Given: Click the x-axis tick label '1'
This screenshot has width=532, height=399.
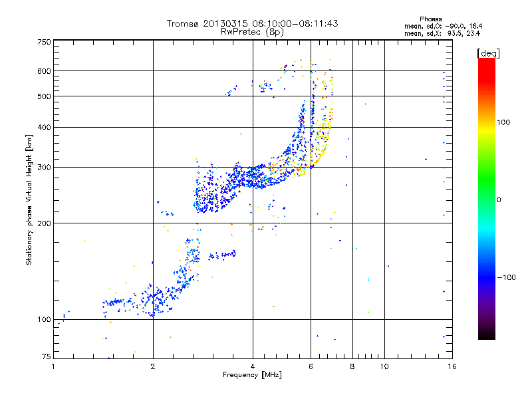Looking at the screenshot, I should pyautogui.click(x=53, y=366).
